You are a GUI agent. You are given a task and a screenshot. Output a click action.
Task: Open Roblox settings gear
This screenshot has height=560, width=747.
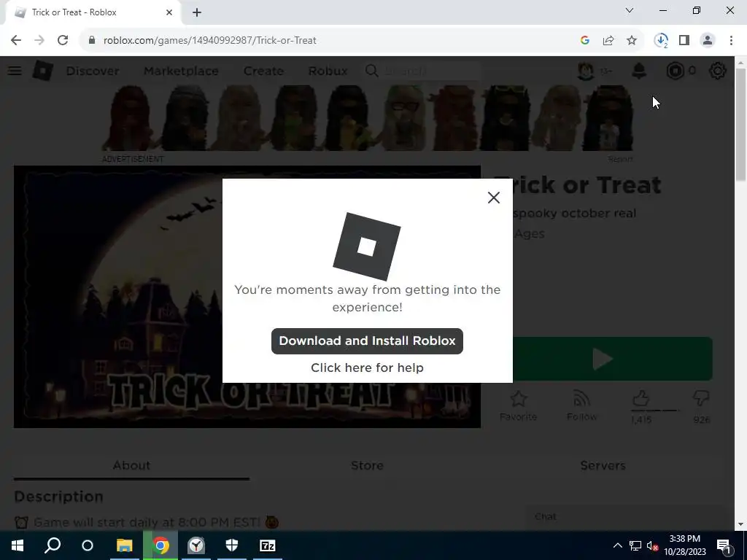pyautogui.click(x=718, y=71)
